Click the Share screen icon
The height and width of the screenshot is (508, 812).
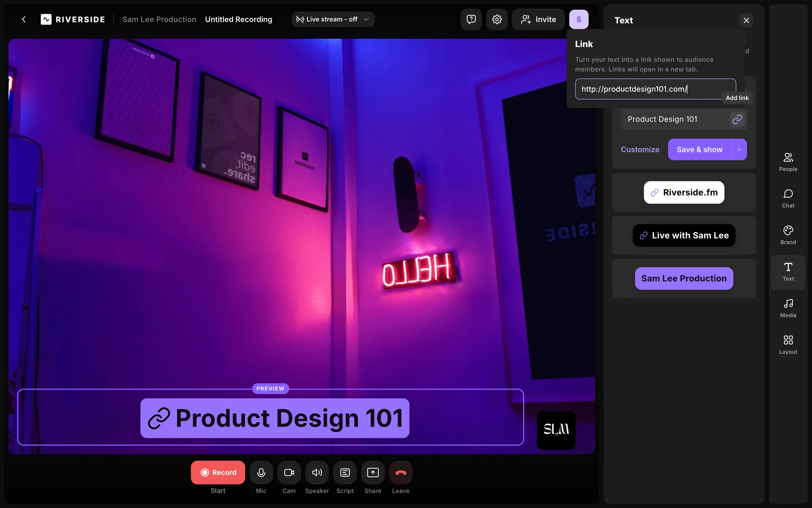click(x=373, y=472)
